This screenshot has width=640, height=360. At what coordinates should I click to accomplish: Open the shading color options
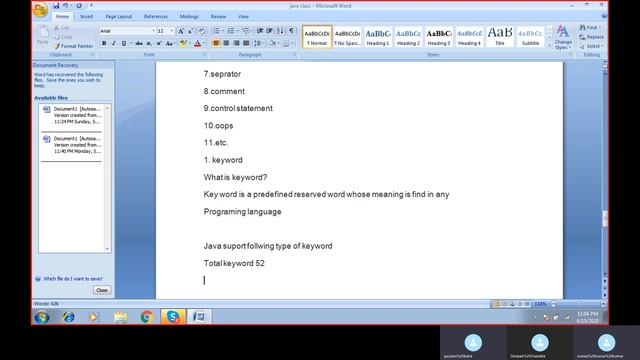point(273,43)
